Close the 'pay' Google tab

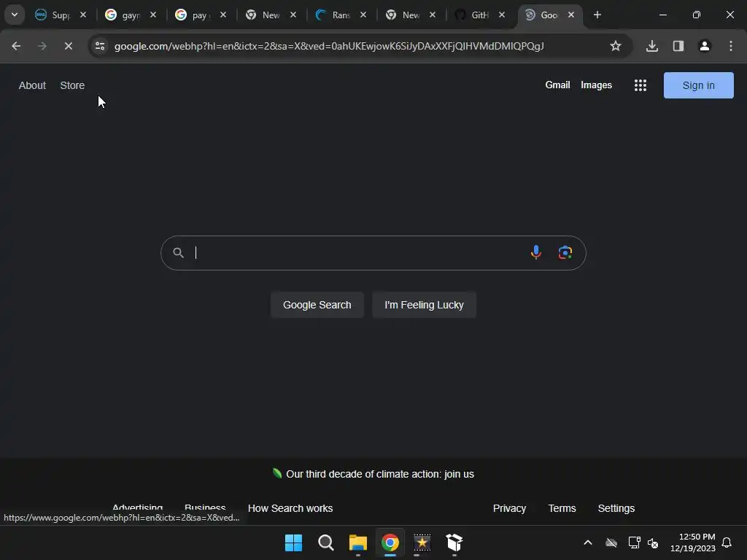tap(223, 15)
